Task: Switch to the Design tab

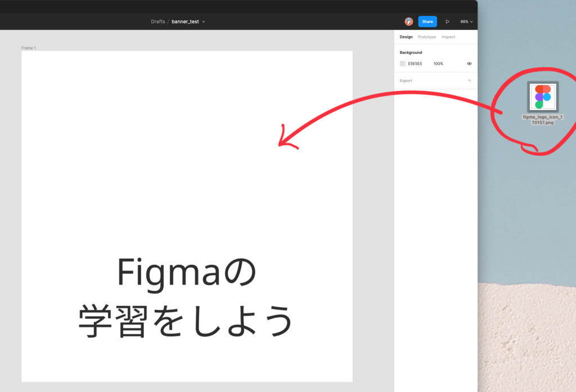Action: pyautogui.click(x=406, y=37)
